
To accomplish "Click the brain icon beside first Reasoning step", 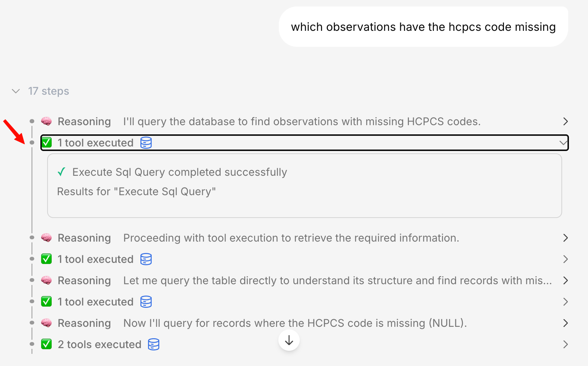I will click(46, 121).
